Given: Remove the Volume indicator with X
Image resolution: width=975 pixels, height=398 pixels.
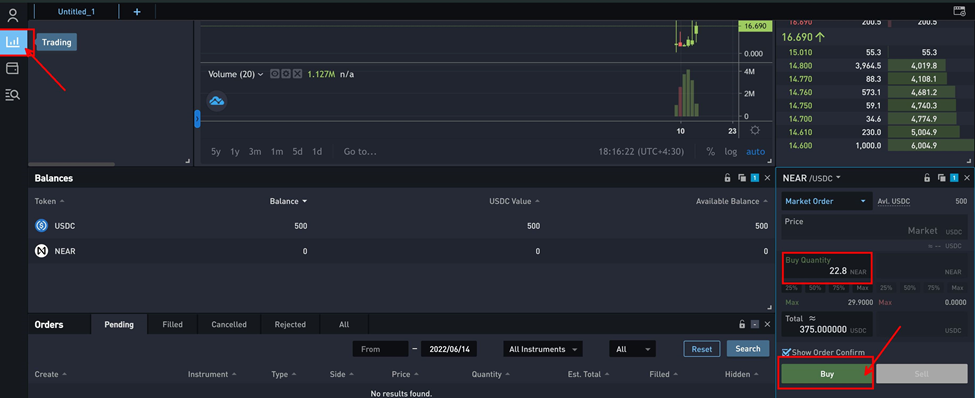Looking at the screenshot, I should tap(297, 74).
